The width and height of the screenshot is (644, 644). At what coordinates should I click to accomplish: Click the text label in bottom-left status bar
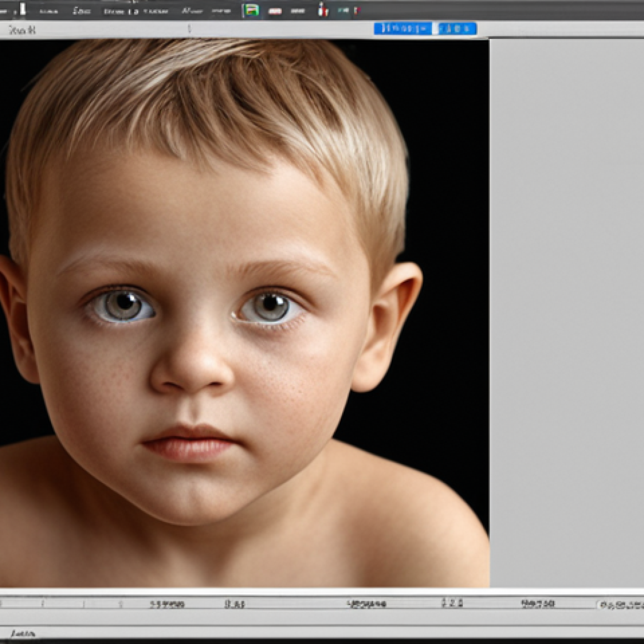(23, 633)
